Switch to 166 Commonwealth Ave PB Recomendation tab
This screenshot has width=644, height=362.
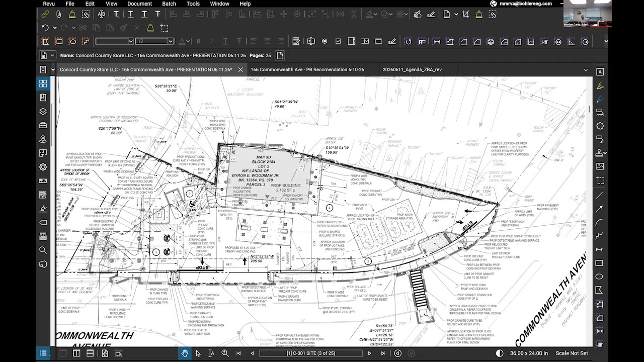[x=307, y=70]
